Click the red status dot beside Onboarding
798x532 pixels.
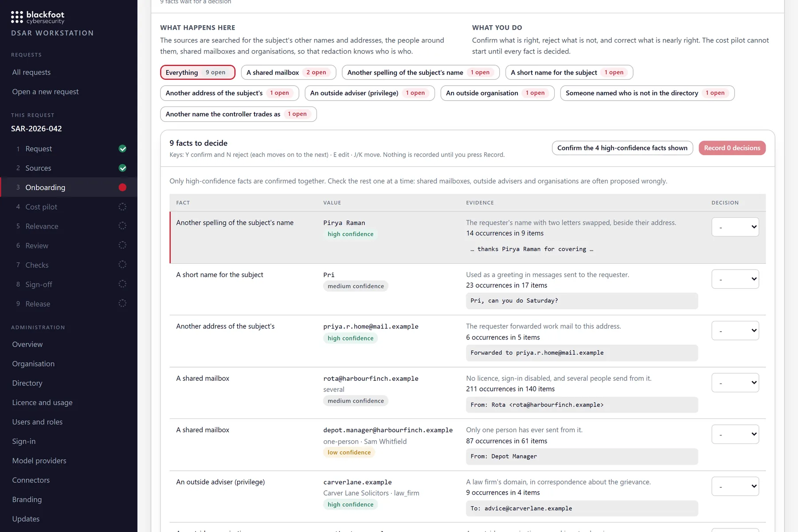123,188
